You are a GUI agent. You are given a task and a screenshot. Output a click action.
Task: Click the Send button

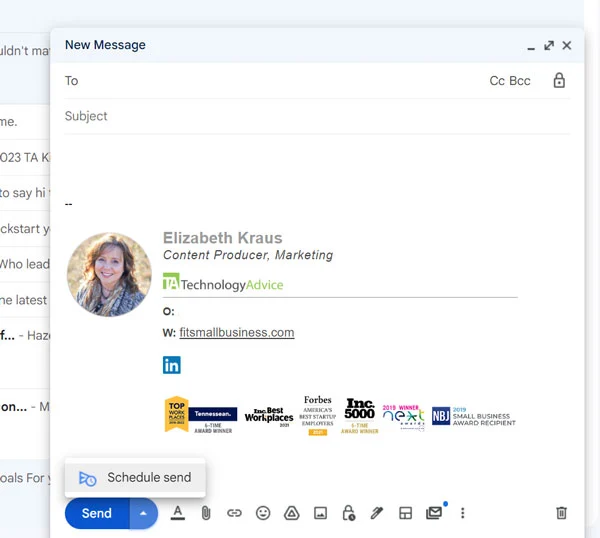pyautogui.click(x=97, y=513)
